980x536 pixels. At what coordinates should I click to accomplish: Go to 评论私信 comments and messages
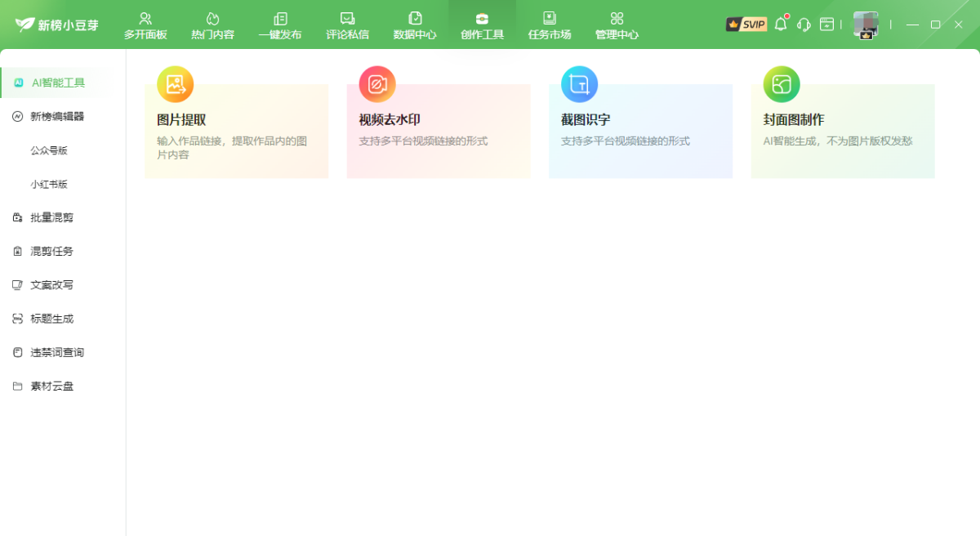coord(347,24)
